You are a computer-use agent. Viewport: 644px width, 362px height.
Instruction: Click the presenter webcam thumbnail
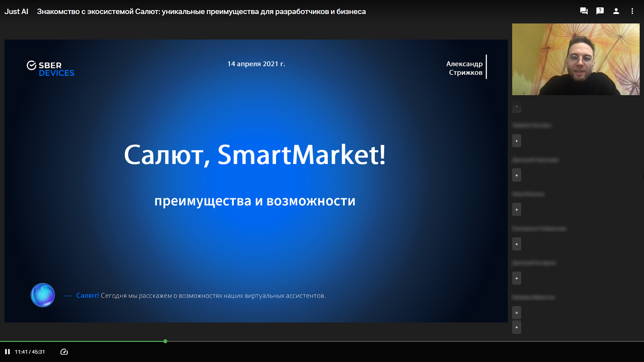(x=576, y=59)
